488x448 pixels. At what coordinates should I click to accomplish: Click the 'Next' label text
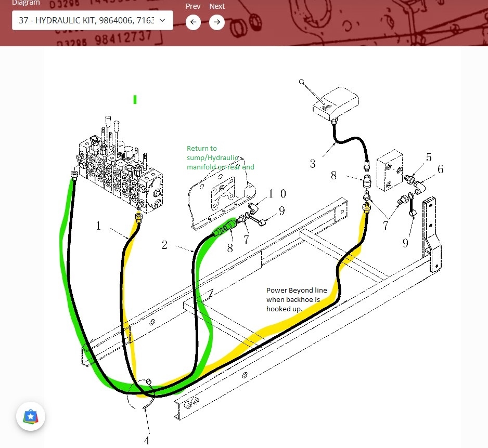(x=217, y=6)
